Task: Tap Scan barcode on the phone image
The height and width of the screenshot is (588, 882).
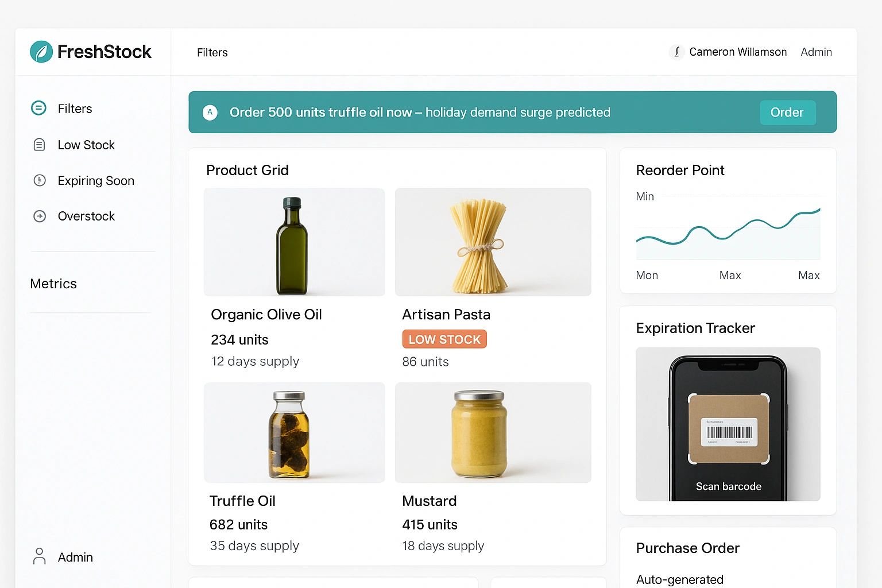Action: click(728, 486)
